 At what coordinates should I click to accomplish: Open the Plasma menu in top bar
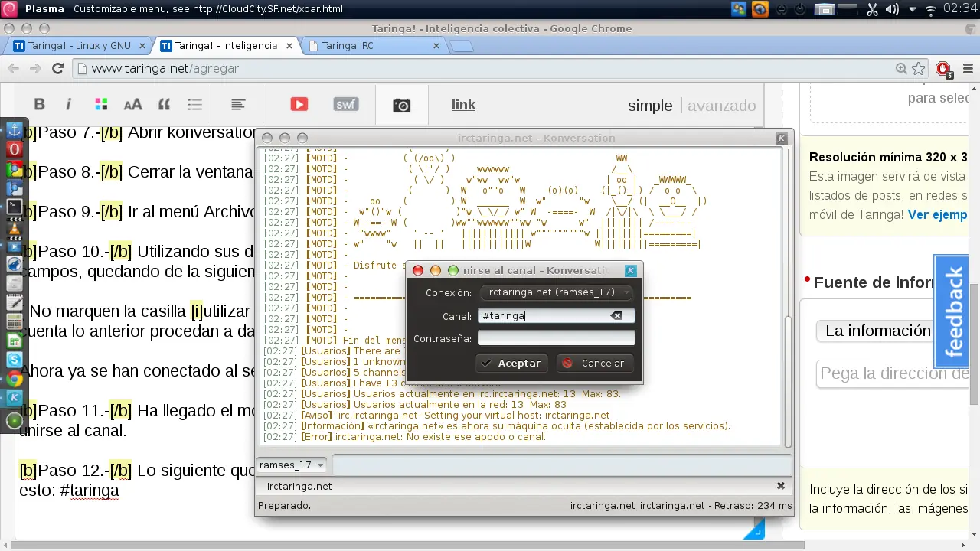pos(44,9)
